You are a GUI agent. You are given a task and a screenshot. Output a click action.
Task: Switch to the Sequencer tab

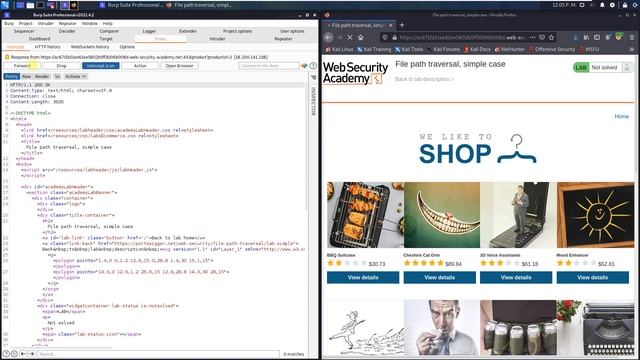click(x=24, y=31)
